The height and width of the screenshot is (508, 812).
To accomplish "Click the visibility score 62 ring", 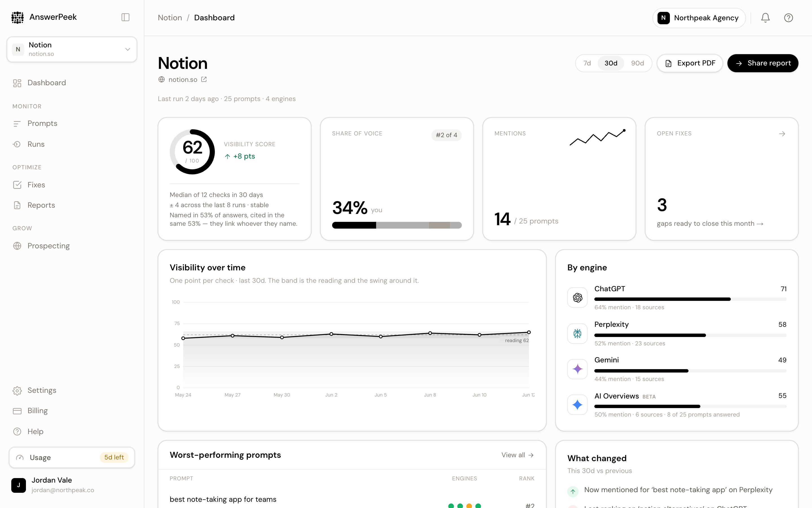I will click(192, 152).
